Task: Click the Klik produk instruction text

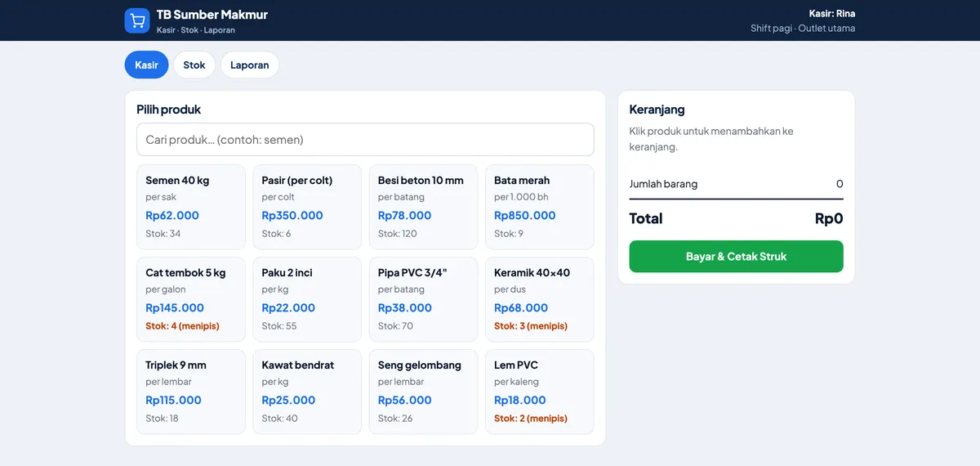Action: (711, 139)
